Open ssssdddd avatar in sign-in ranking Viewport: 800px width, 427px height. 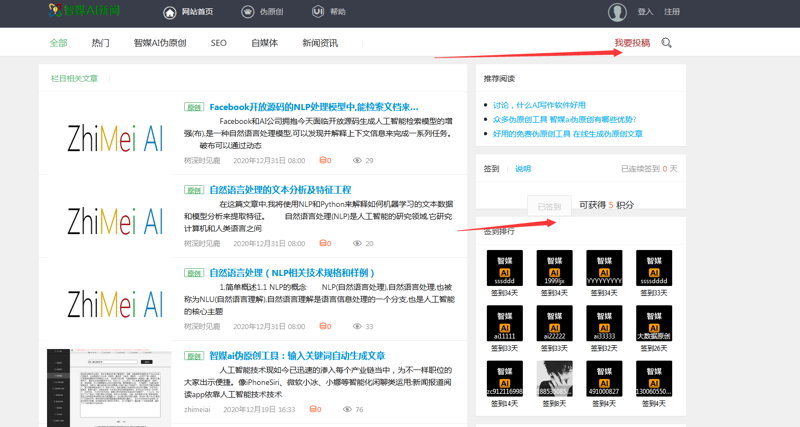pyautogui.click(x=654, y=268)
